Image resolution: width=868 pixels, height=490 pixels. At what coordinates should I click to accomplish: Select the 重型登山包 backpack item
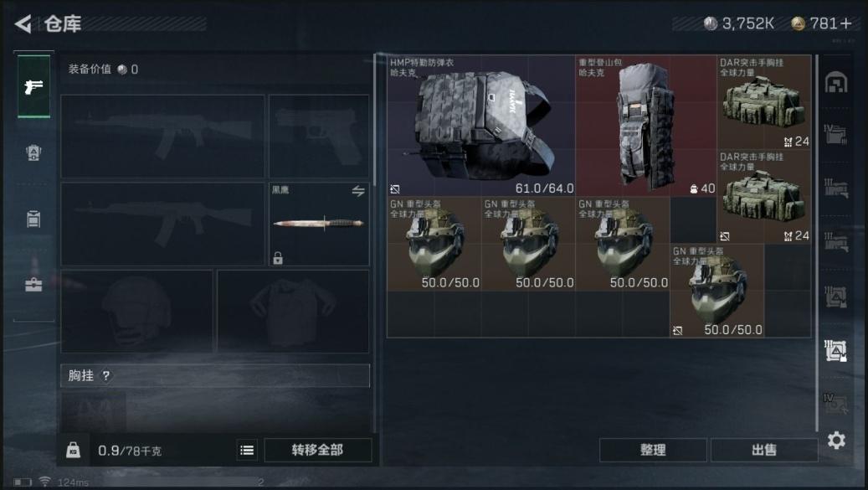646,126
